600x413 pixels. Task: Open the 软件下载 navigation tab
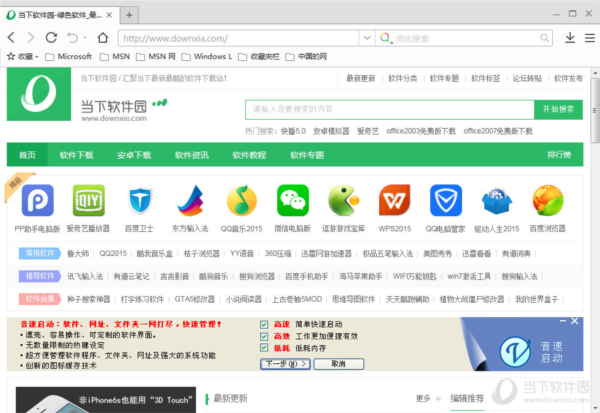coord(77,155)
